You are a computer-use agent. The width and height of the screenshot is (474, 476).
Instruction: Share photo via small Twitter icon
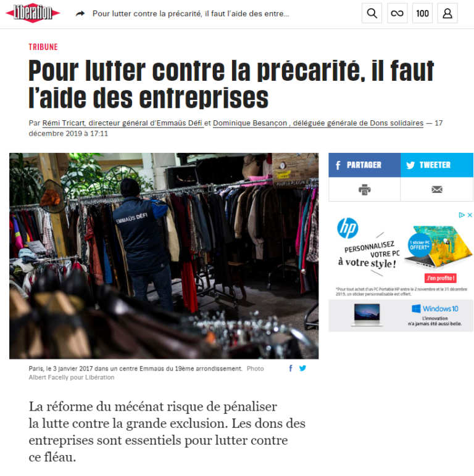point(302,368)
